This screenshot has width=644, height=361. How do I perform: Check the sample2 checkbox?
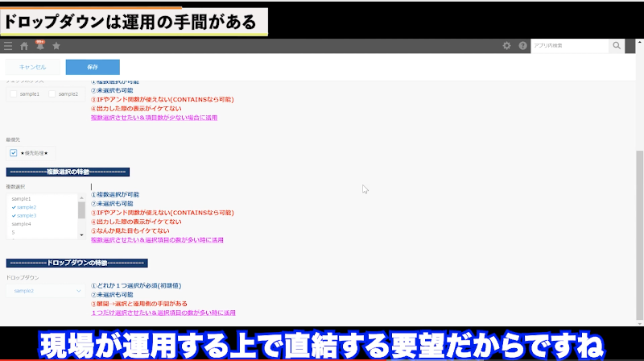tap(53, 94)
